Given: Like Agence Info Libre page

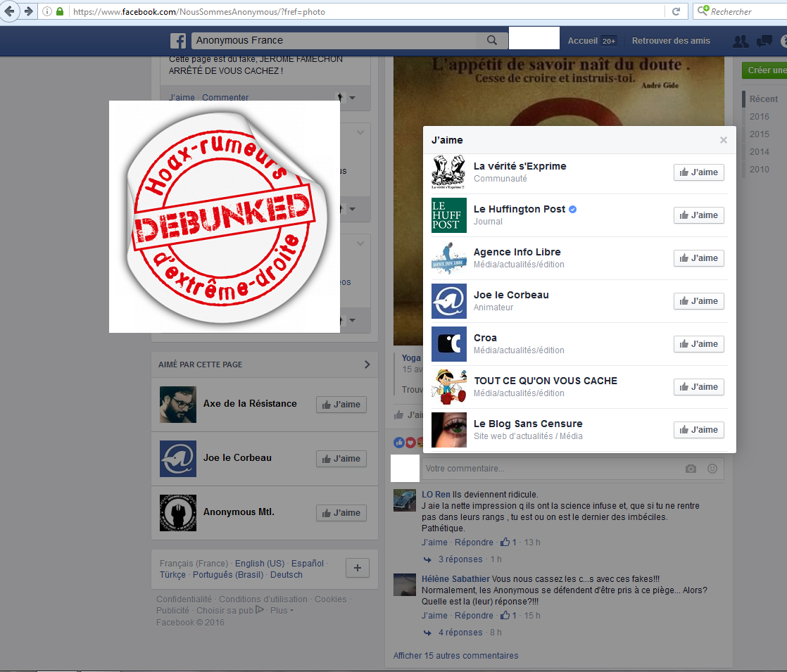Looking at the screenshot, I should (x=699, y=258).
